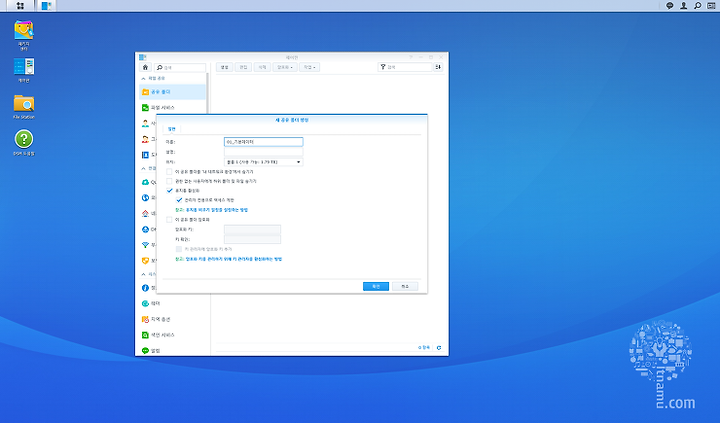Image resolution: width=720 pixels, height=423 pixels.
Task: Open File Services in the sidebar
Action: 172,107
